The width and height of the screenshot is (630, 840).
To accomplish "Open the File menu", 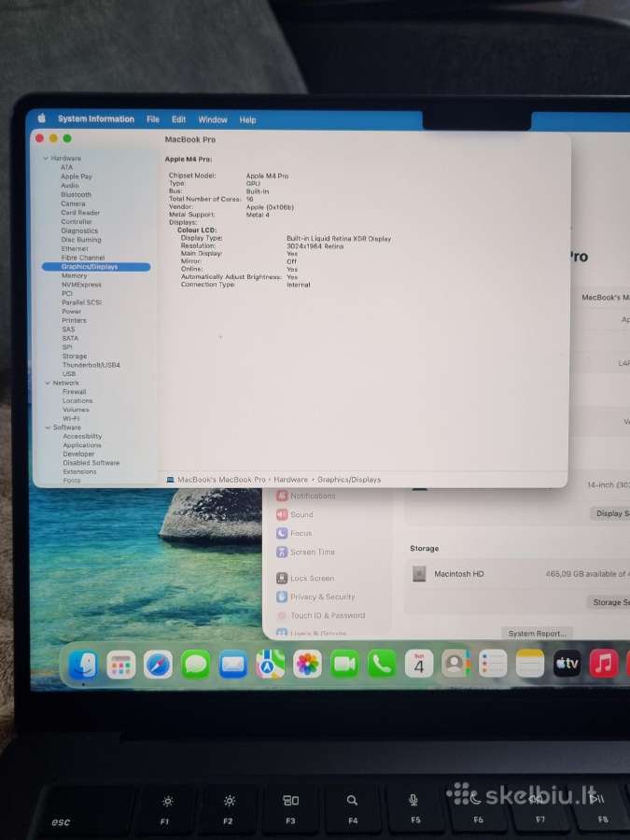I will coord(153,119).
